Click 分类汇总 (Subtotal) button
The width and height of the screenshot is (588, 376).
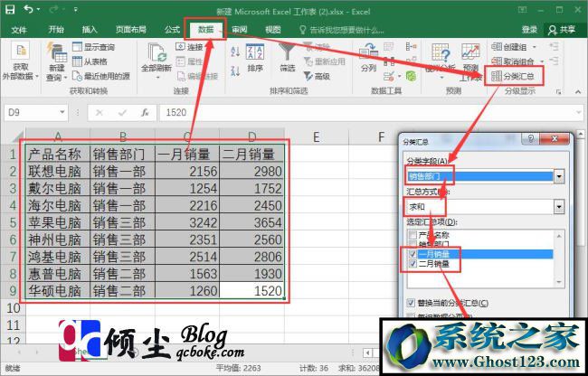(513, 77)
